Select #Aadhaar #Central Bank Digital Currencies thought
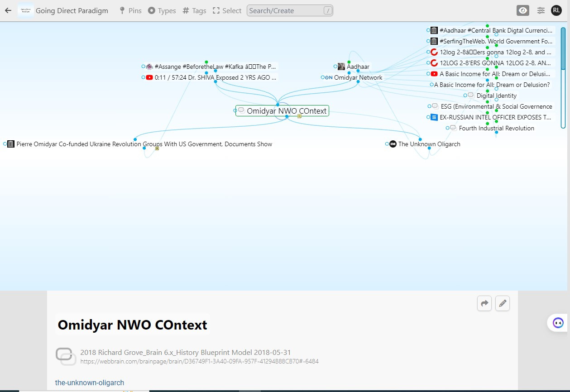The image size is (570, 392). tap(496, 30)
